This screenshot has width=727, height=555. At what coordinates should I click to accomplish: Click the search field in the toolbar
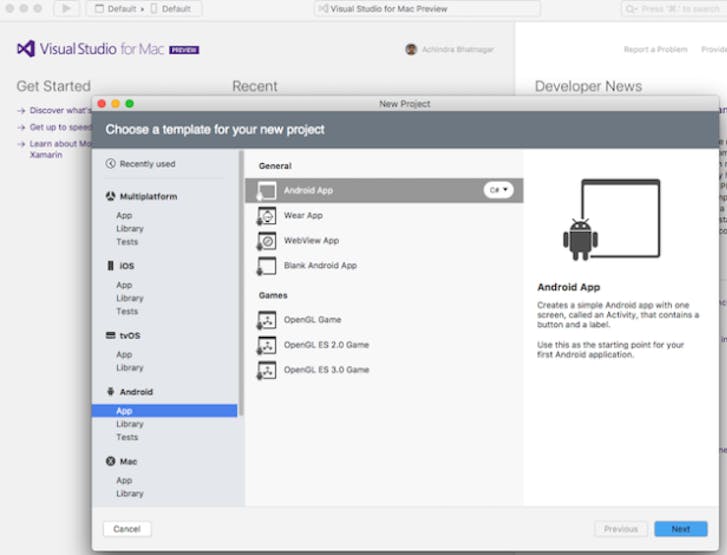click(x=674, y=9)
